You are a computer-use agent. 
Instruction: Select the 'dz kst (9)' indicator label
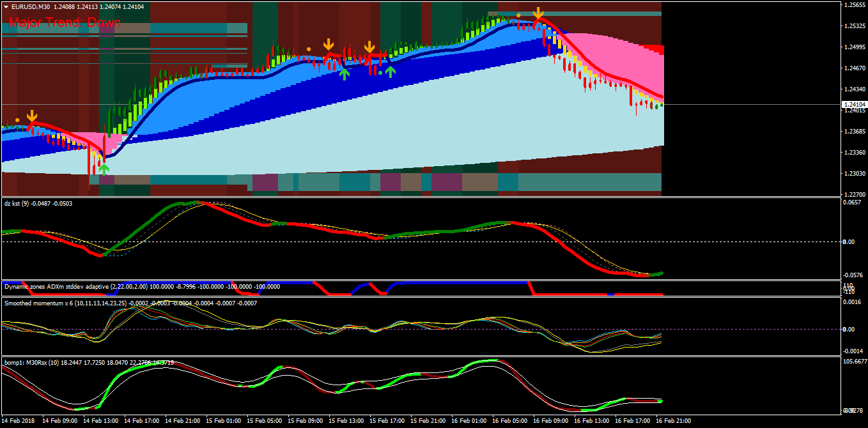tap(17, 203)
